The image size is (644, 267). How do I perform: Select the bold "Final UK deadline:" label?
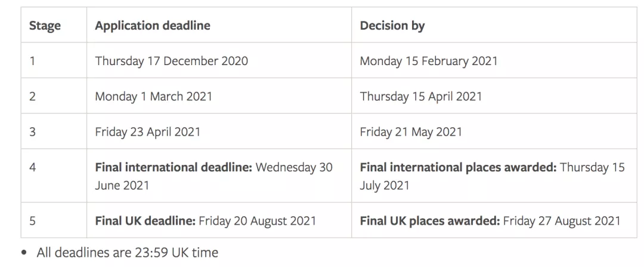pyautogui.click(x=145, y=221)
